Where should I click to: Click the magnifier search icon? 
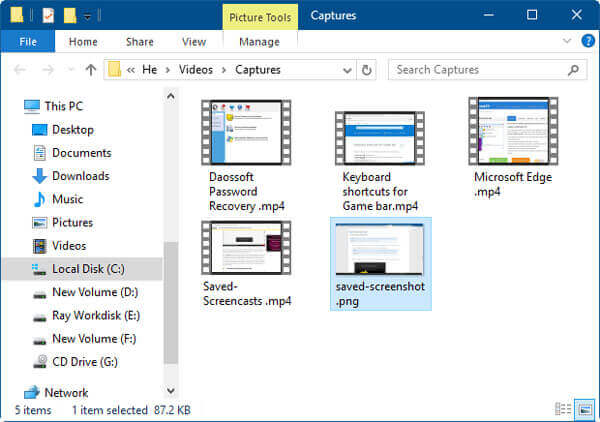tap(573, 70)
